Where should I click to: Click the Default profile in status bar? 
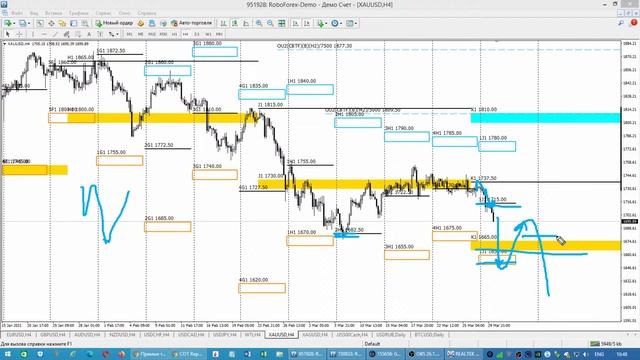pos(372,344)
